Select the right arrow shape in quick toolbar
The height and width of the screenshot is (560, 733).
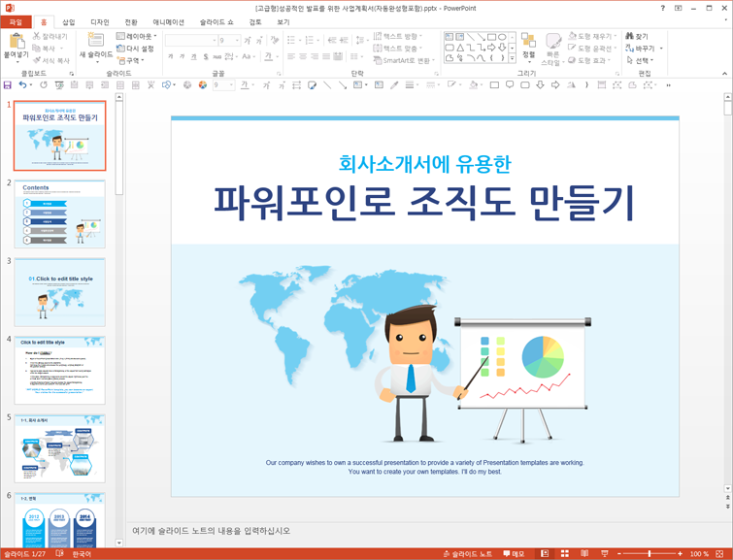point(555,85)
